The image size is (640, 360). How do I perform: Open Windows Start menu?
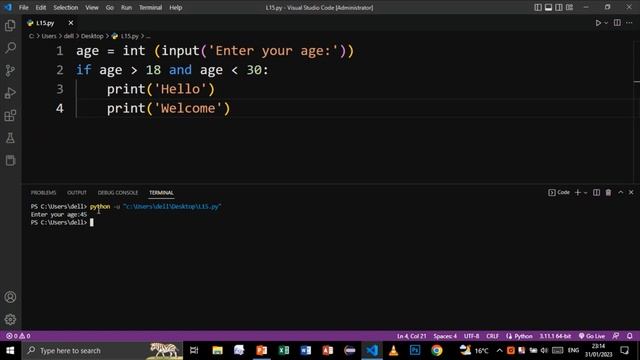(10, 350)
